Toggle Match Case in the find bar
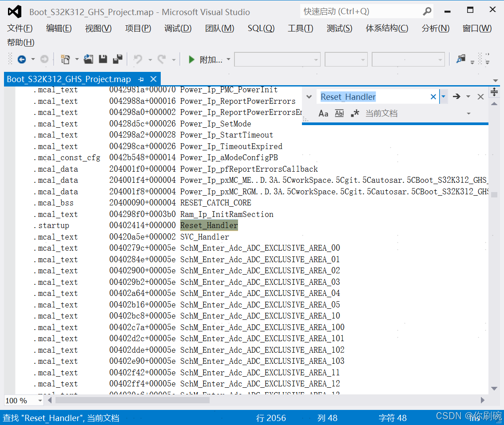 (x=323, y=113)
